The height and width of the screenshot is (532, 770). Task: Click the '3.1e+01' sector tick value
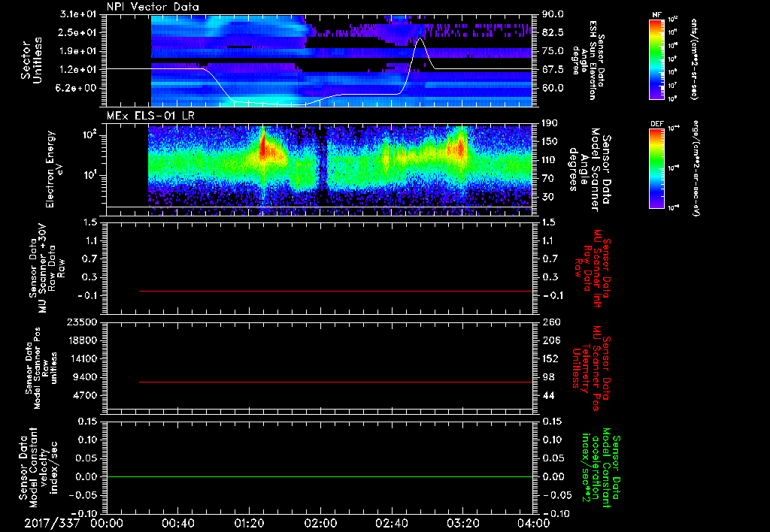(78, 14)
